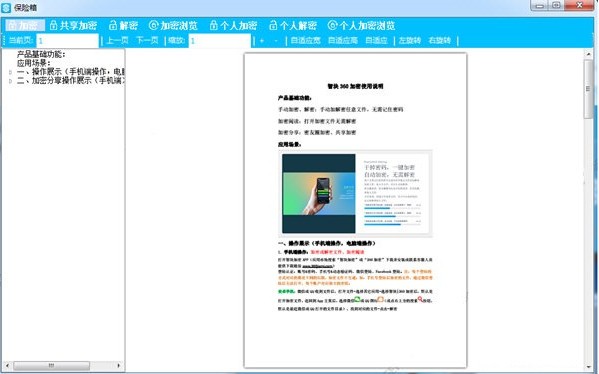Click the 缩放 zoom value field

pos(220,40)
